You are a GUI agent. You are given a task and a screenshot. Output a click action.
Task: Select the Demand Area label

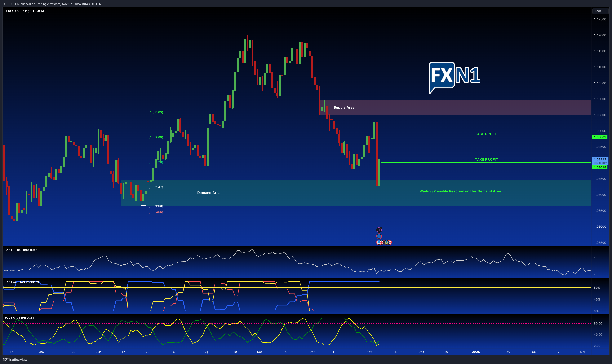coord(209,193)
